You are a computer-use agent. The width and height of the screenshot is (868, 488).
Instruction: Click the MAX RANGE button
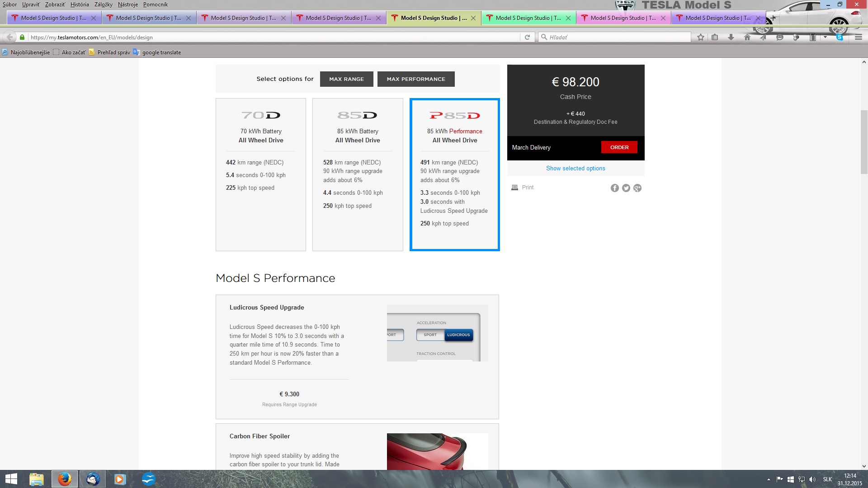point(347,79)
